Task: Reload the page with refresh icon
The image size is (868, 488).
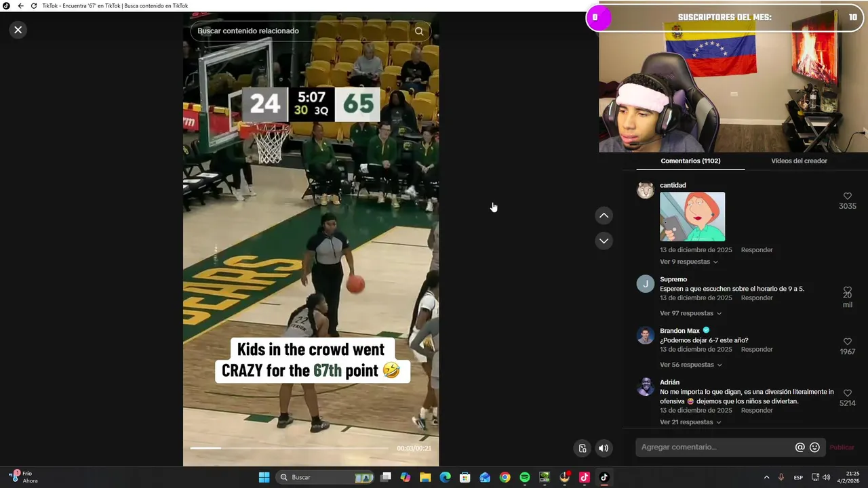Action: click(x=34, y=6)
